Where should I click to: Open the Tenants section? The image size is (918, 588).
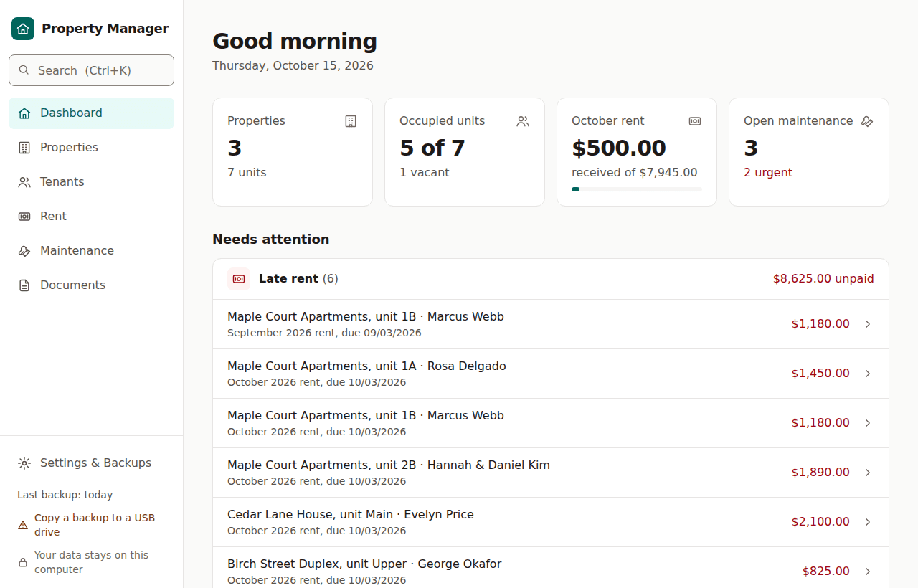point(92,182)
